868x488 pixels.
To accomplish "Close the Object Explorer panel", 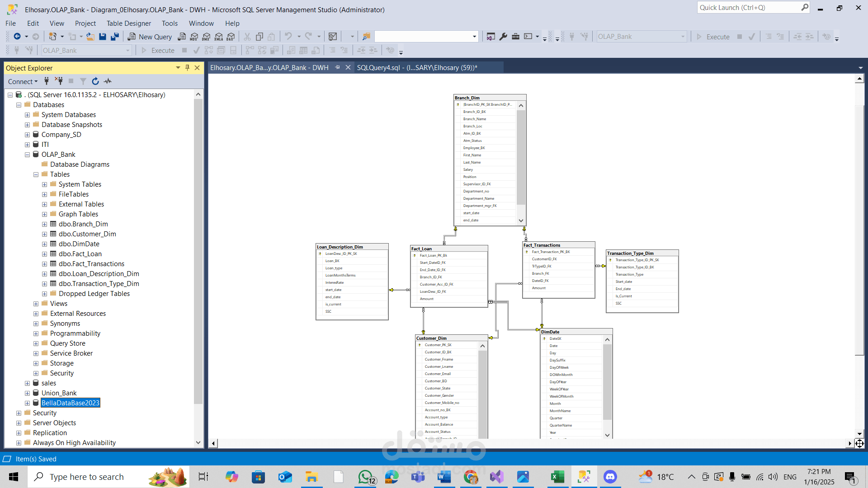I will [x=197, y=68].
